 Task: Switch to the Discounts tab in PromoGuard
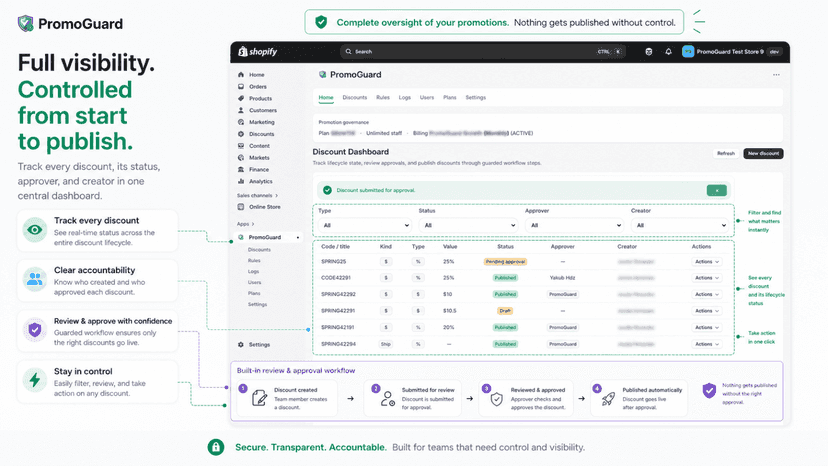tap(354, 98)
